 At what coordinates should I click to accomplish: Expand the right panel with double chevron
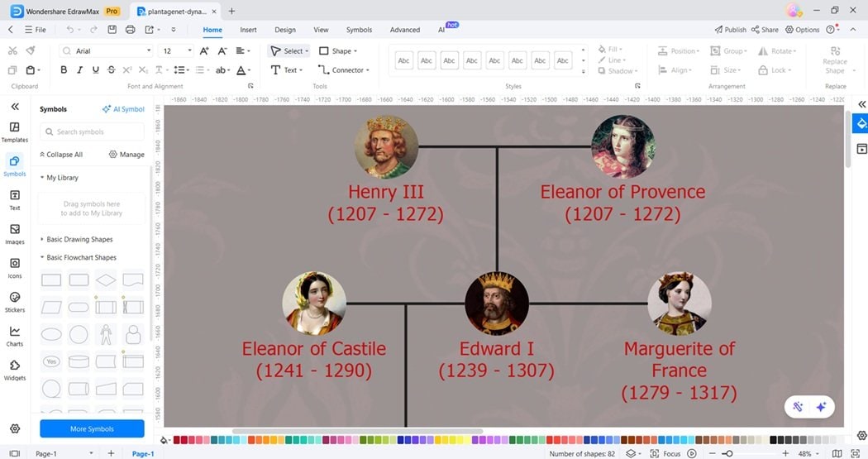(861, 104)
